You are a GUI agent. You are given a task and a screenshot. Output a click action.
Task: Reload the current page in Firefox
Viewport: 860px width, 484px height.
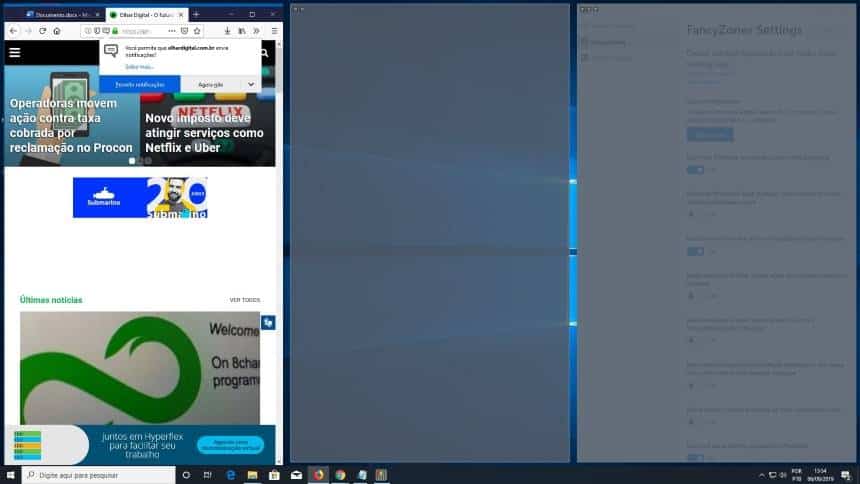pyautogui.click(x=42, y=31)
